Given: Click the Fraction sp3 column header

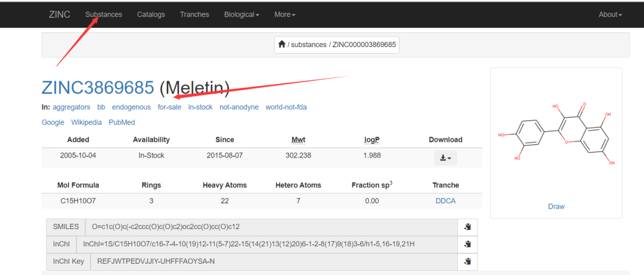Looking at the screenshot, I should point(372,185).
